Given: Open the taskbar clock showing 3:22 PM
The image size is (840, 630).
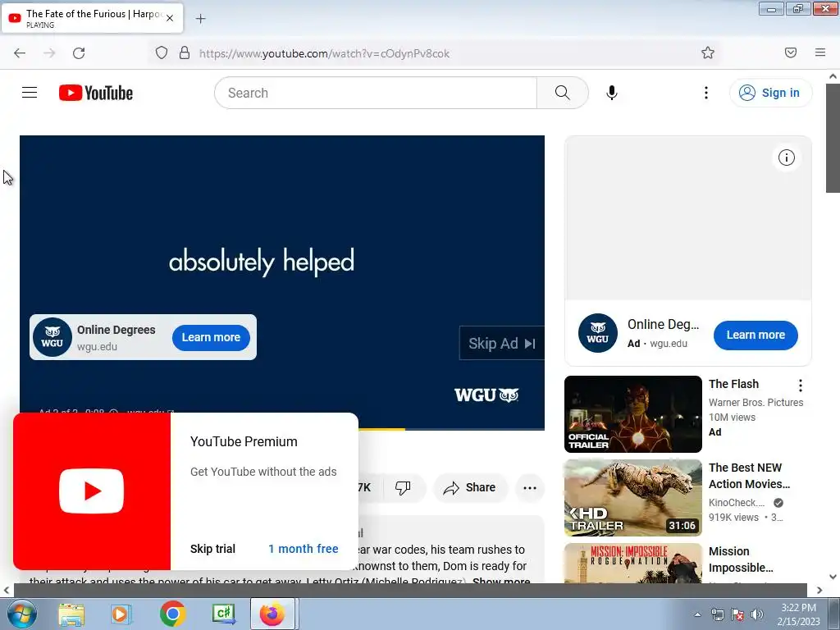Looking at the screenshot, I should (798, 614).
